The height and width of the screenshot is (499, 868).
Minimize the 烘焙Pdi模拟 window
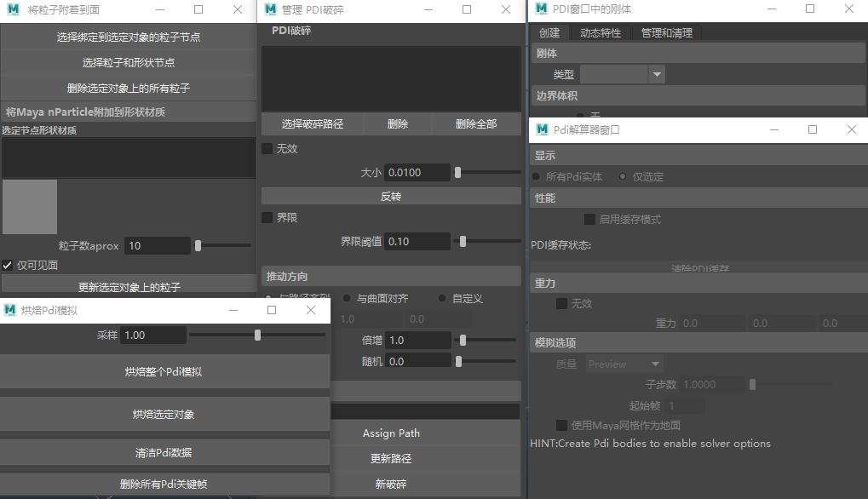[x=233, y=310]
